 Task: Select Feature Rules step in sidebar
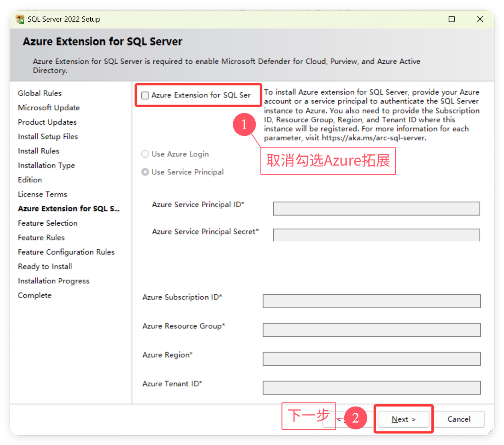pos(41,238)
